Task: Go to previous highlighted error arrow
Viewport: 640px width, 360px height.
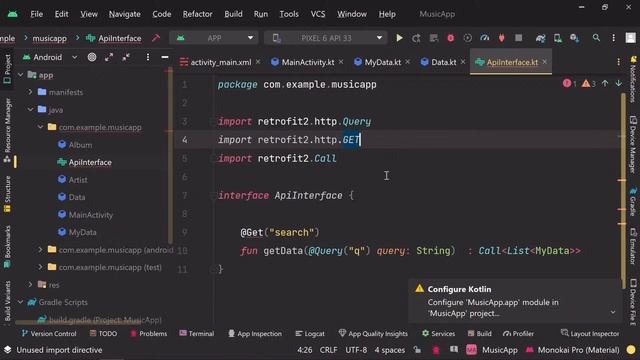Action: [x=605, y=83]
